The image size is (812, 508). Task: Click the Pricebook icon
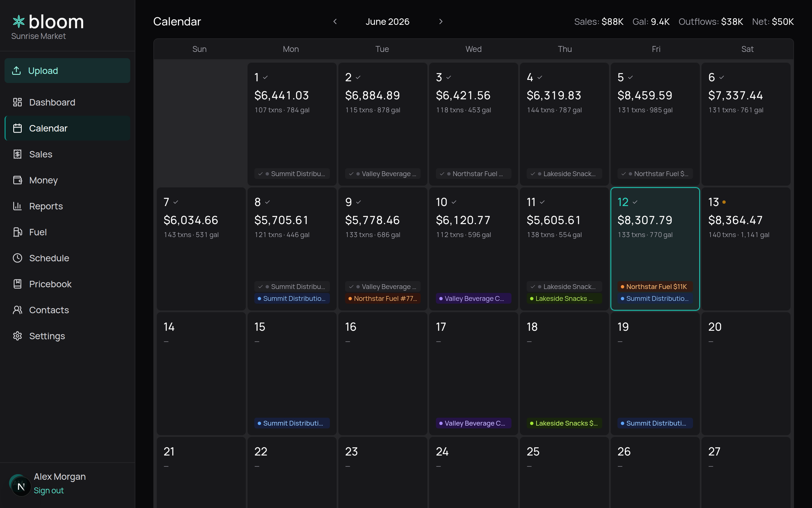point(17,284)
